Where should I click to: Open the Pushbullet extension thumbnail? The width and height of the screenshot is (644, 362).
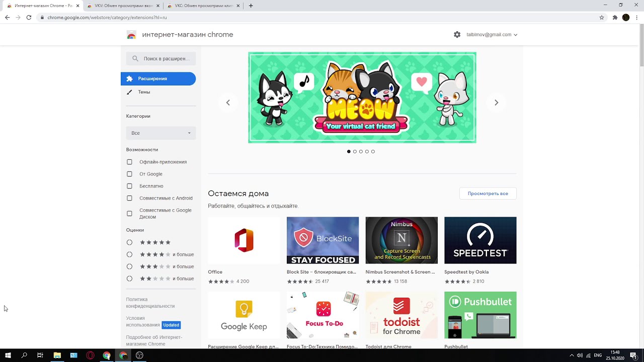click(x=480, y=315)
